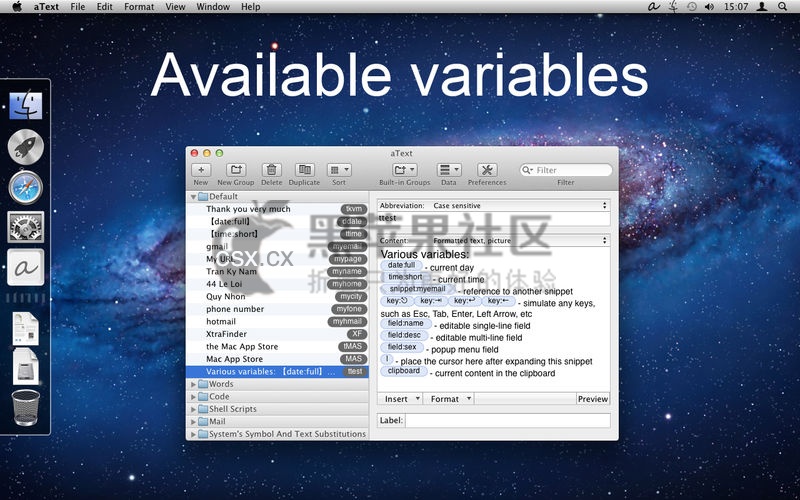Viewport: 800px width, 500px height.
Task: Open the Abbreviation case sensitivity dropdown
Action: (x=520, y=206)
